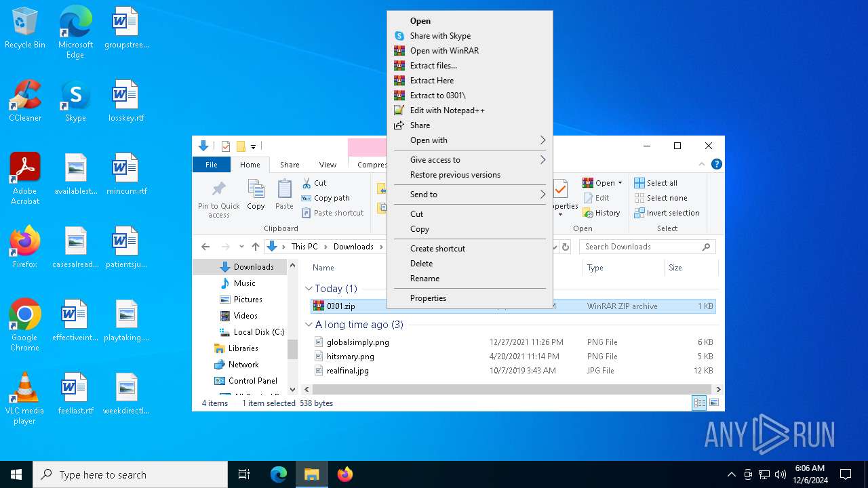
Task: Choose Open in the context menu
Action: click(470, 21)
